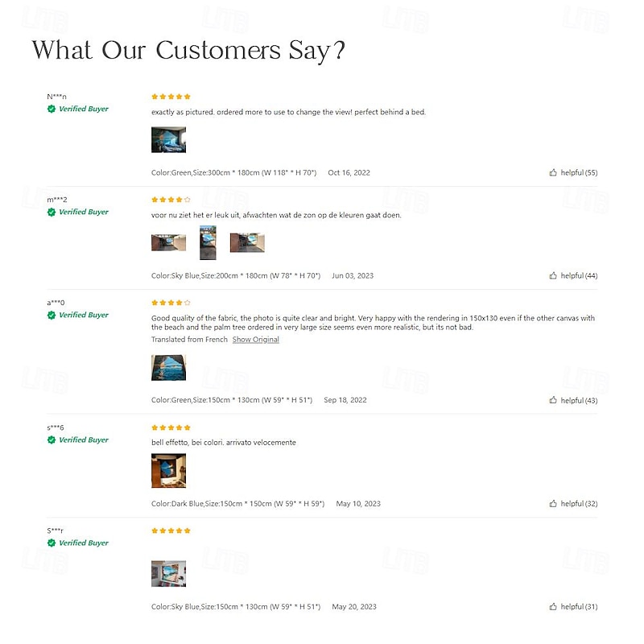Image resolution: width=644 pixels, height=644 pixels.
Task: Click Verified Buyer badge icon for S***r
Action: [x=52, y=543]
